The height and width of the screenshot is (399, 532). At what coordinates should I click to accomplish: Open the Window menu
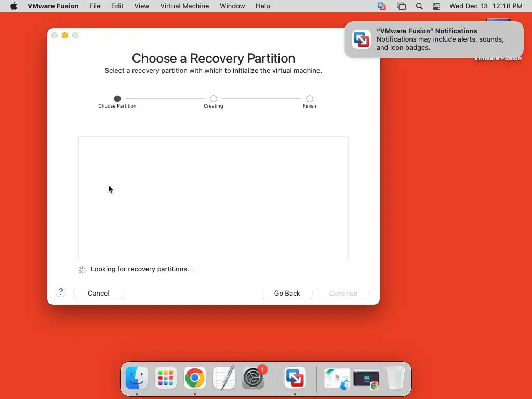tap(232, 6)
